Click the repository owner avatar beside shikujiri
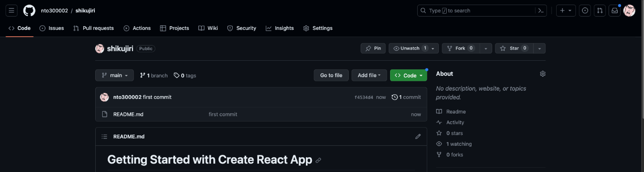 coord(100,49)
